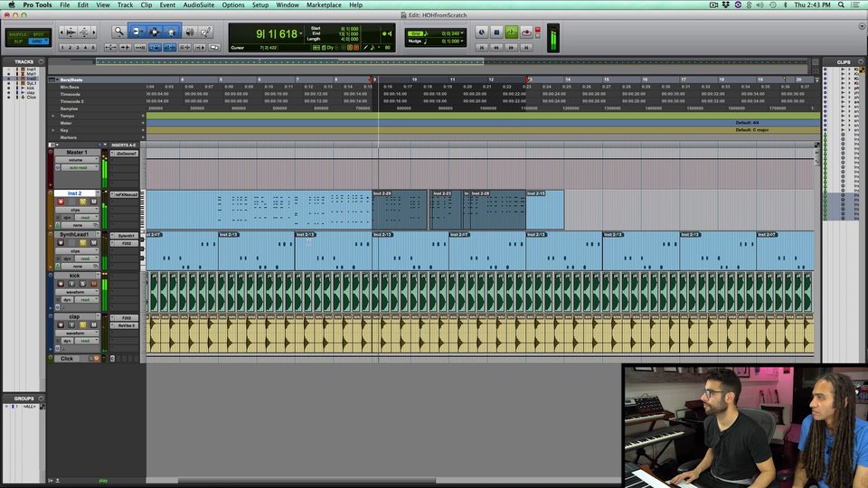Open the Clip menu
The height and width of the screenshot is (488, 868).
click(x=146, y=5)
